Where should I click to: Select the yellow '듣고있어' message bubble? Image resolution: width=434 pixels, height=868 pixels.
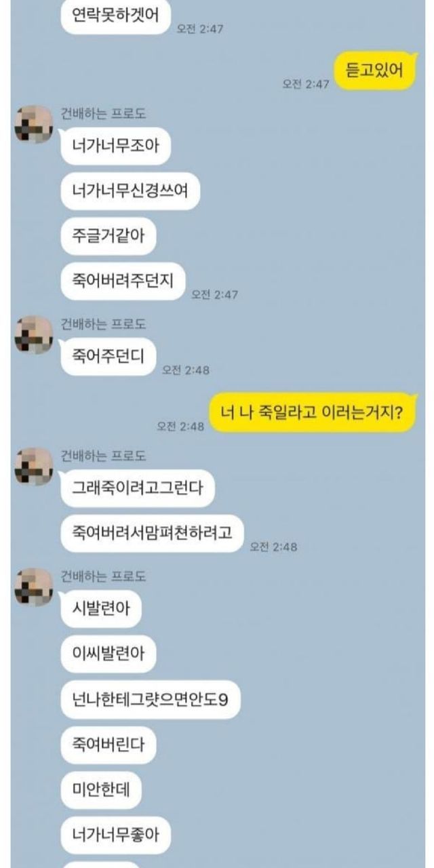pos(375,71)
